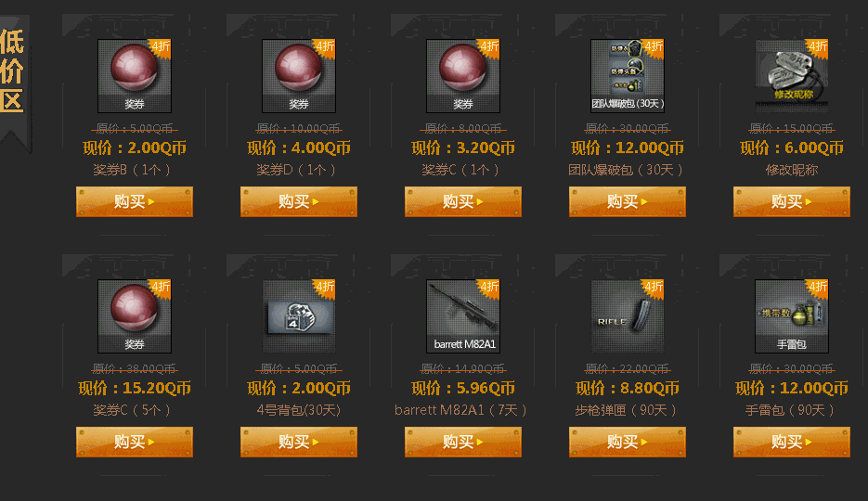Buy 奖券C (5个) for 15.20Q币
This screenshot has height=501, width=868.
tap(135, 442)
